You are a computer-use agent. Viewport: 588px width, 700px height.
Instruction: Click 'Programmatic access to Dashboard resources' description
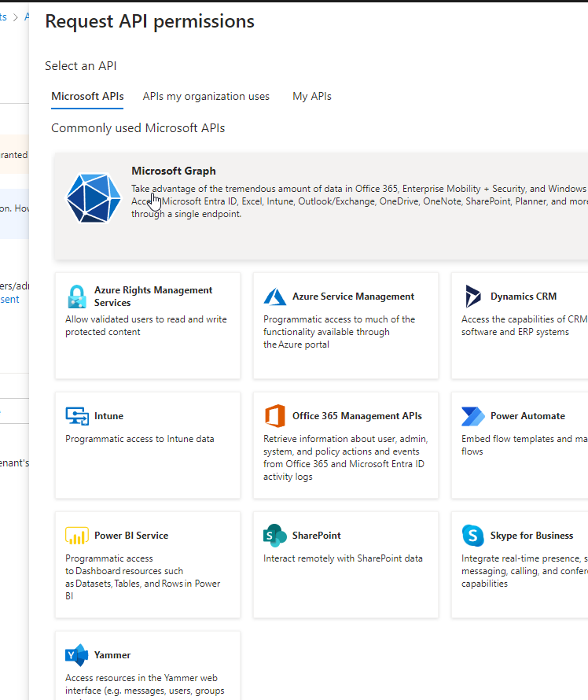pyautogui.click(x=143, y=577)
